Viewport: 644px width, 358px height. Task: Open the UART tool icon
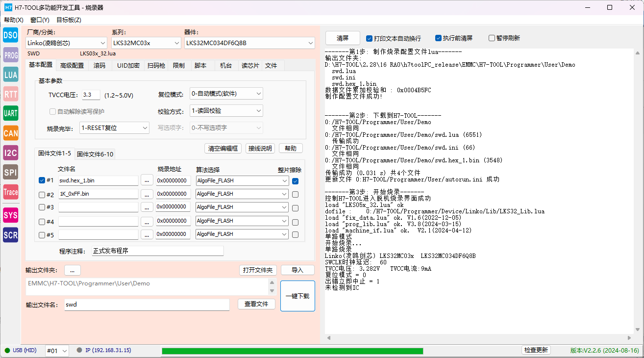(11, 113)
